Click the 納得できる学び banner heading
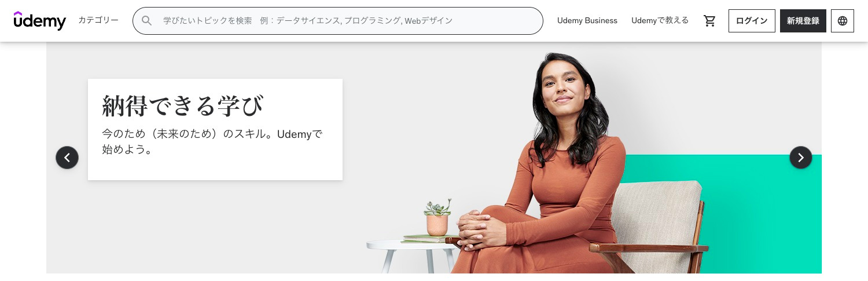The height and width of the screenshot is (281, 868). 183,106
